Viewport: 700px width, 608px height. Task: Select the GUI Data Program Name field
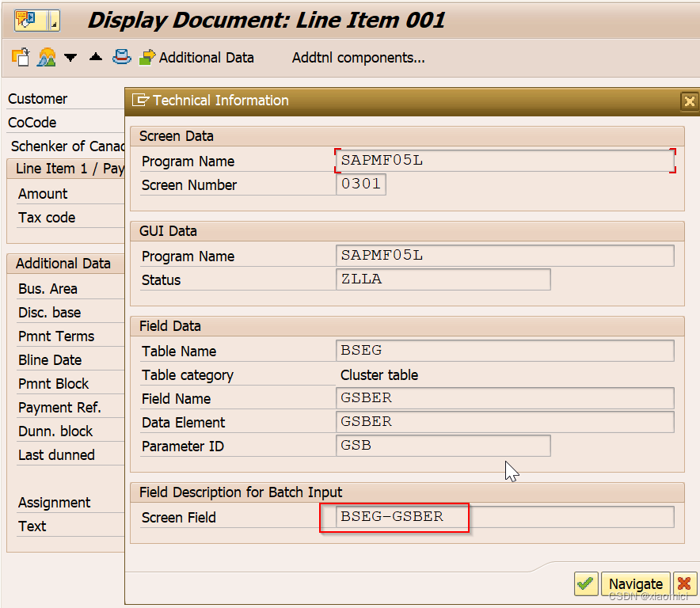(505, 256)
